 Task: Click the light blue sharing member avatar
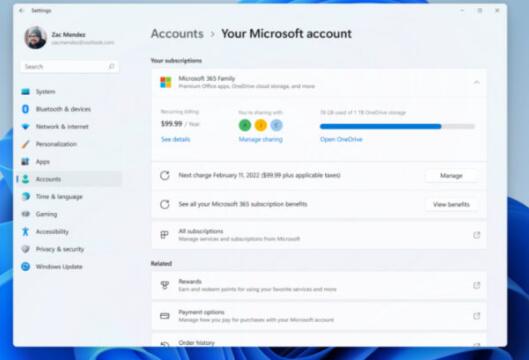click(276, 125)
